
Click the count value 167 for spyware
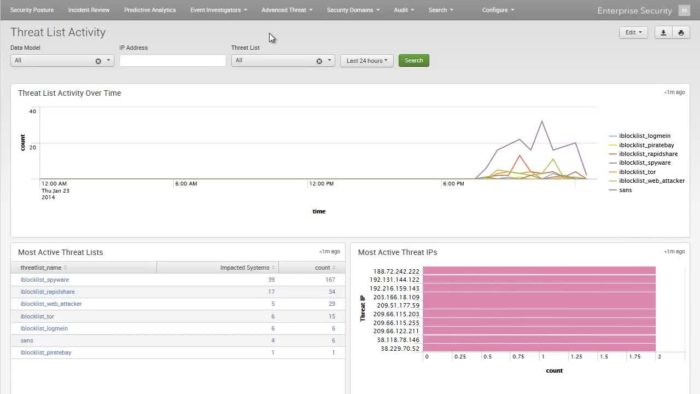[330, 280]
